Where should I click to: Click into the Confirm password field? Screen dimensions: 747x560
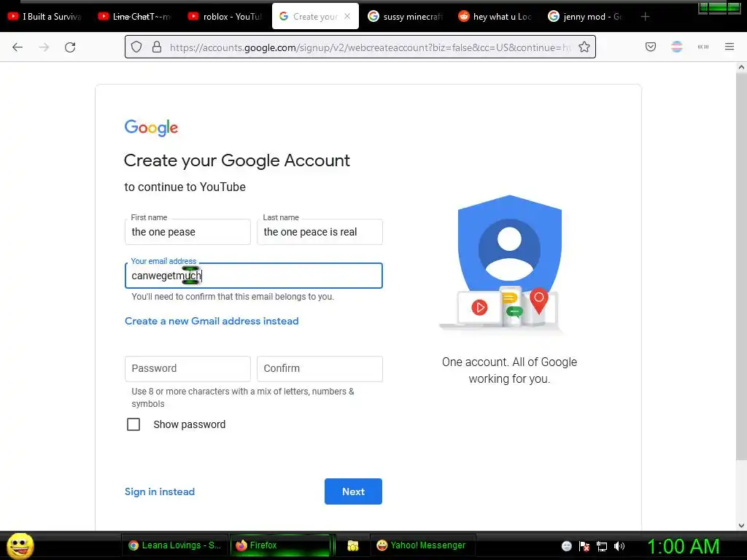pyautogui.click(x=320, y=368)
